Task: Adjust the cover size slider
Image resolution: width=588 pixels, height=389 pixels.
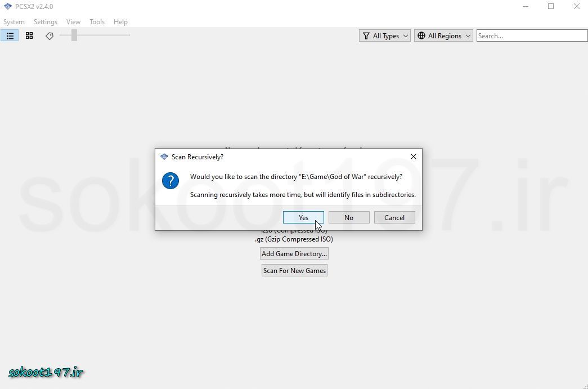Action: tap(74, 35)
